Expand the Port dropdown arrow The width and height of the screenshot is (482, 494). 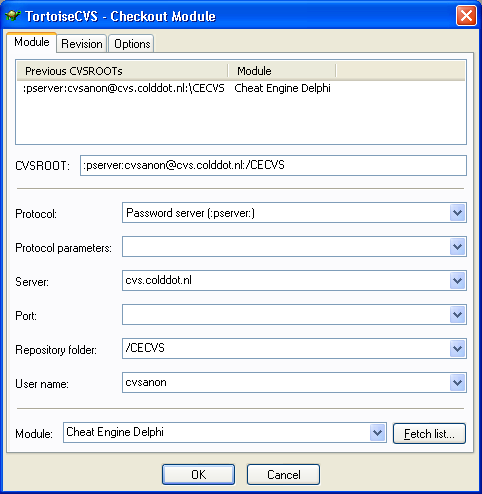[x=457, y=315]
